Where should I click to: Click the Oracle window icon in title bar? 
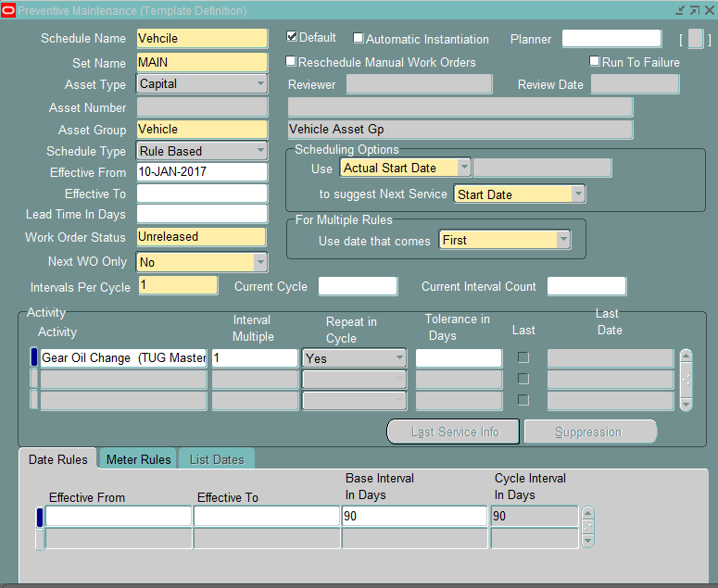pos(8,10)
